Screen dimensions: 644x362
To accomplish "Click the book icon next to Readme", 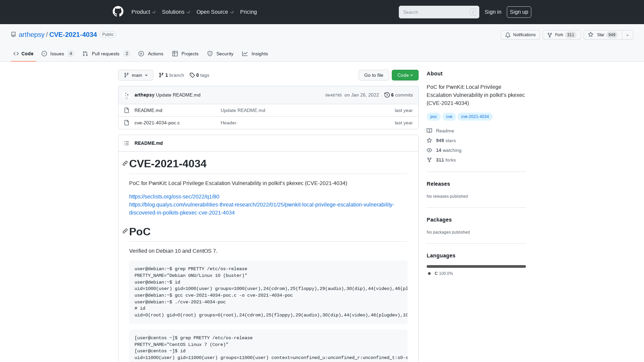I will [429, 131].
